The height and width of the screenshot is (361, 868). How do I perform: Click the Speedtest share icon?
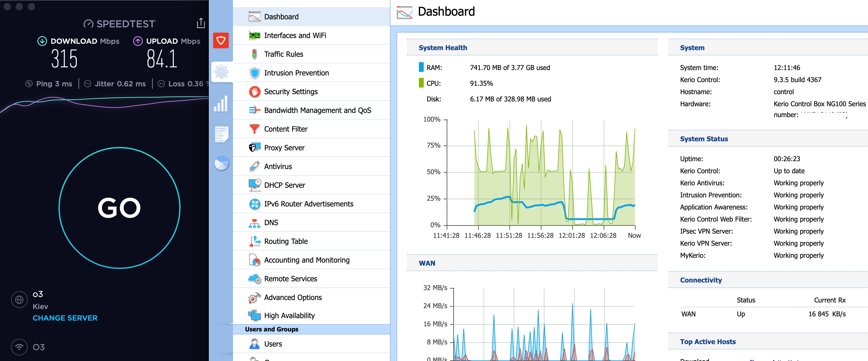coord(201,23)
